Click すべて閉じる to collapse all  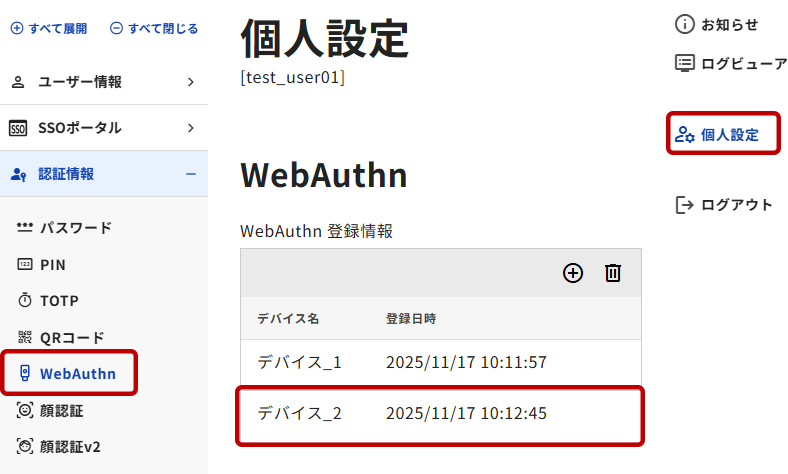pos(154,29)
